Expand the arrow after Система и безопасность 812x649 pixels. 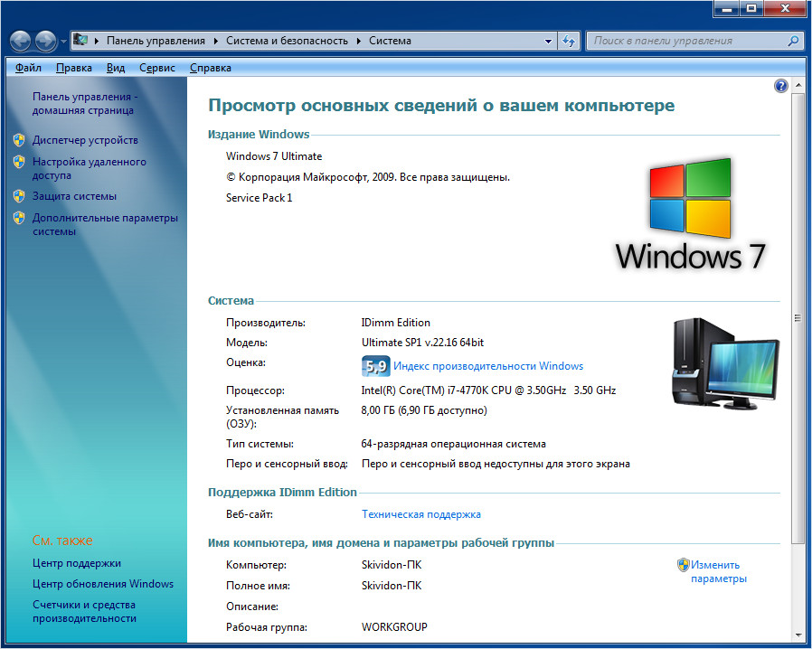359,41
